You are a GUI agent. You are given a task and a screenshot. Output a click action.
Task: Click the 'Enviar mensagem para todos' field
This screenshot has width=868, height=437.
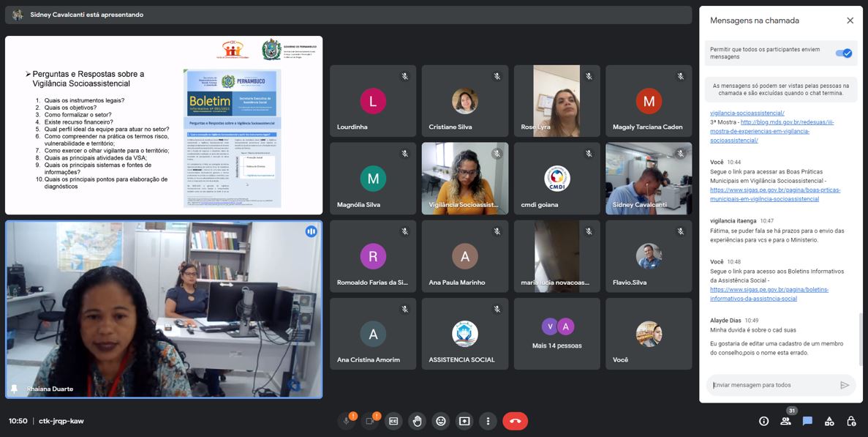(771, 385)
